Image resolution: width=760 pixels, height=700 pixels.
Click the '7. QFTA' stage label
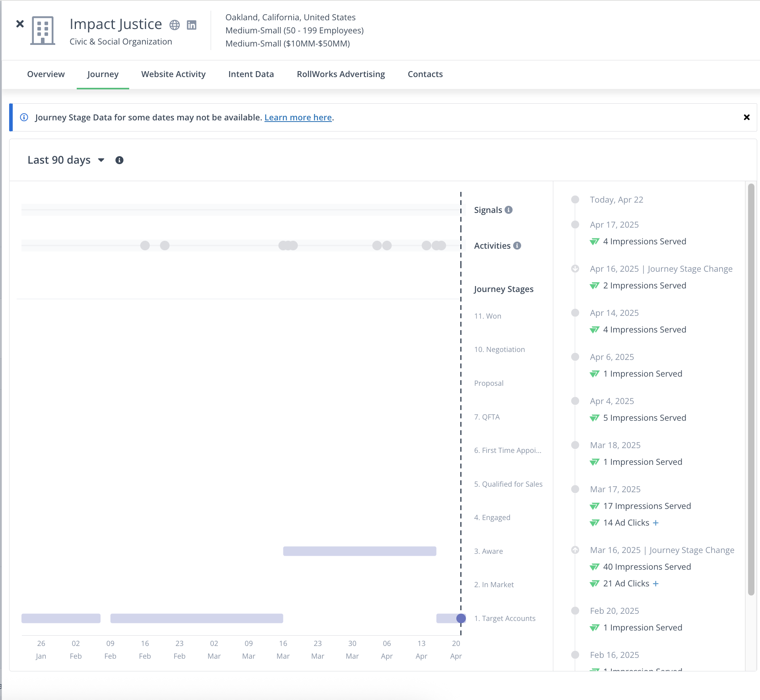[487, 417]
